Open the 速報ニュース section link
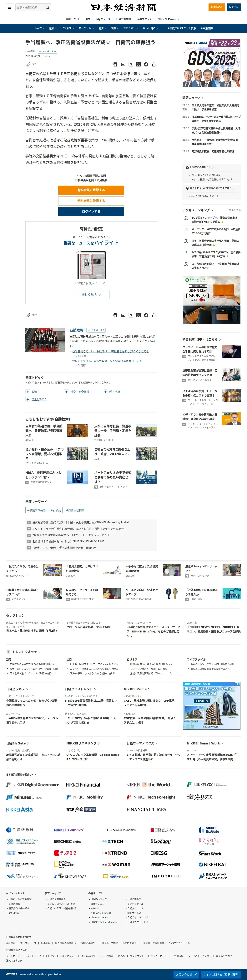The width and height of the screenshot is (247, 980). [x=193, y=98]
